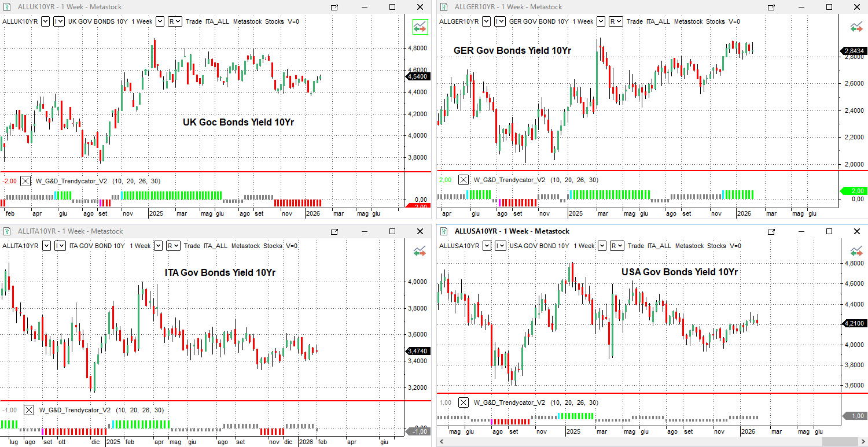The width and height of the screenshot is (868, 447).
Task: Open the 1 Week interval dropdown in GER chart
Action: [601, 21]
